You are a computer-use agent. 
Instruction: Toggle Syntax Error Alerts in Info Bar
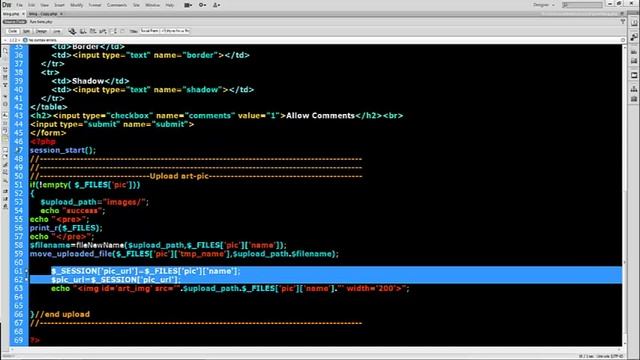tap(5, 139)
